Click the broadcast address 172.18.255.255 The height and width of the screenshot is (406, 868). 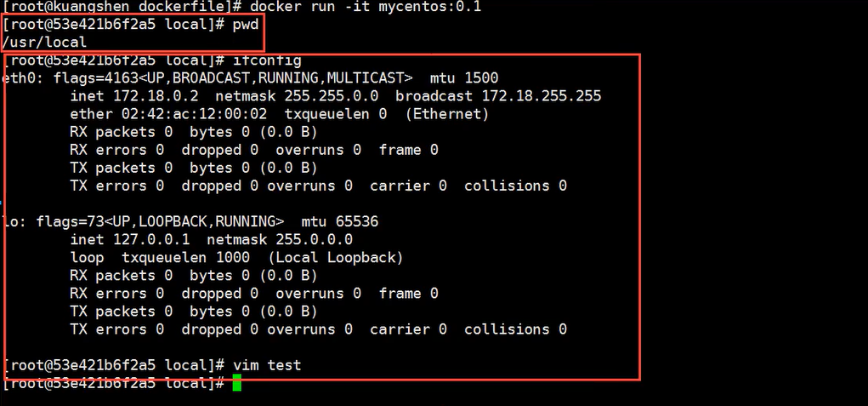click(x=541, y=96)
